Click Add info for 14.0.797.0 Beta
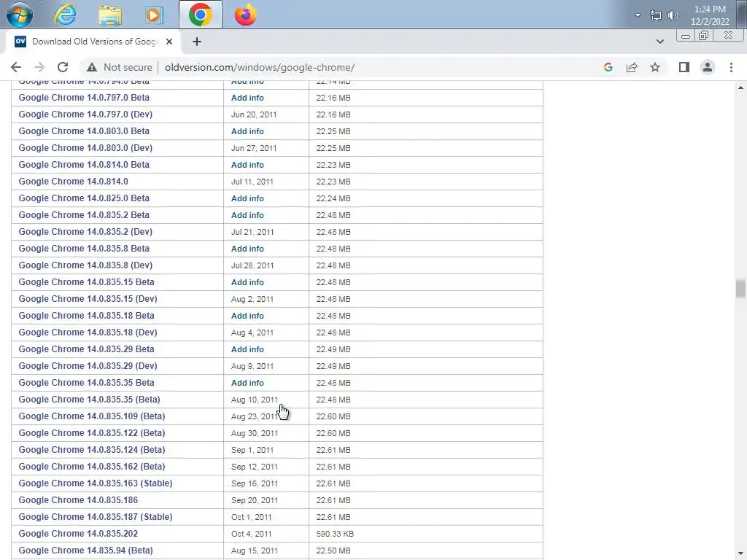 point(247,98)
